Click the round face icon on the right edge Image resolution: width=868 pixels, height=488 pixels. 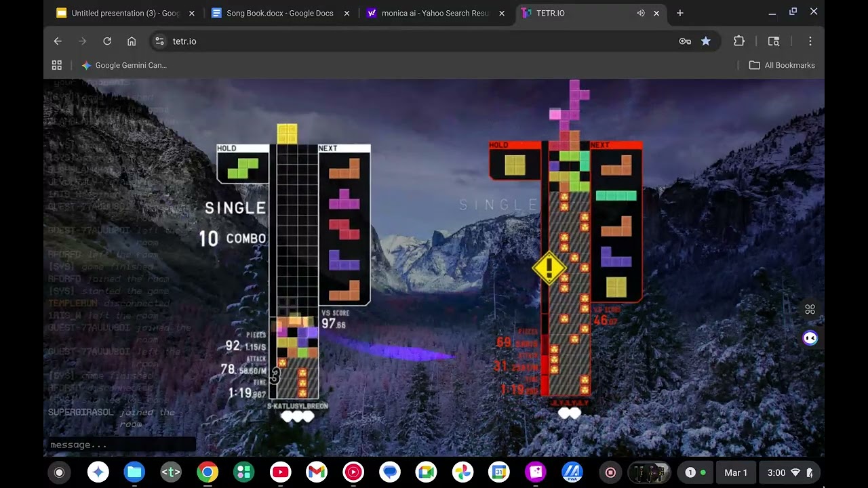click(x=810, y=338)
